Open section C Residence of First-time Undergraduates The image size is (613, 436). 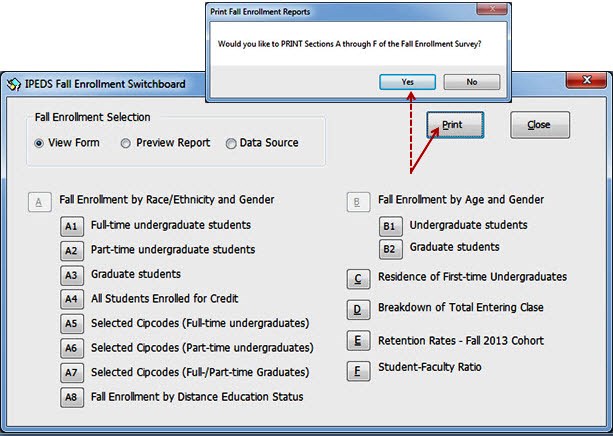(x=358, y=279)
